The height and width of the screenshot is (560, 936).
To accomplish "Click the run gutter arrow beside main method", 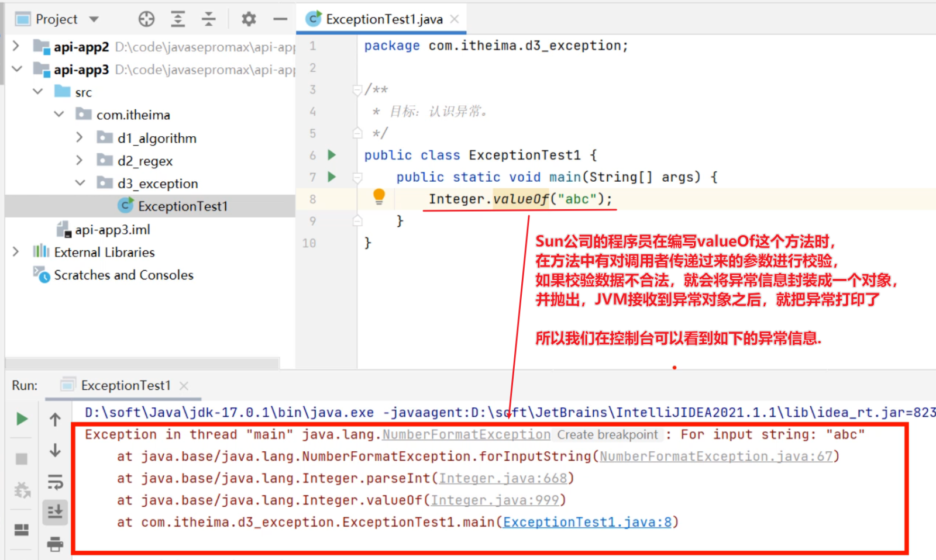I will point(332,177).
